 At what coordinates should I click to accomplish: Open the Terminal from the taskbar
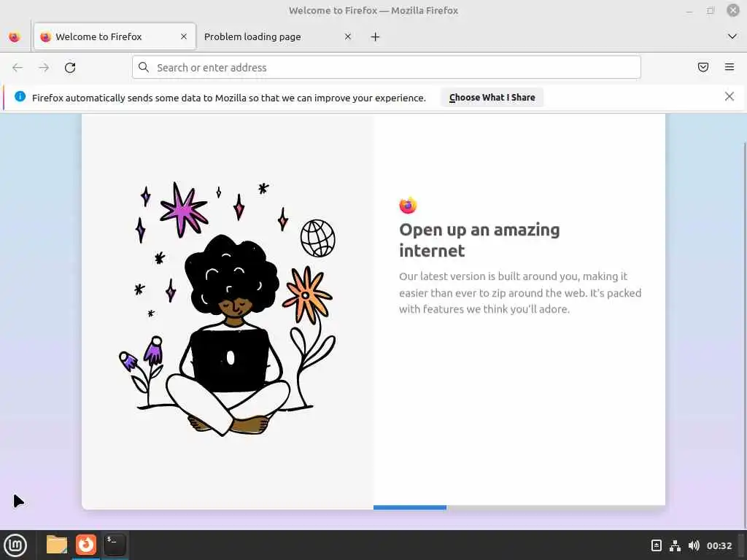tap(115, 545)
